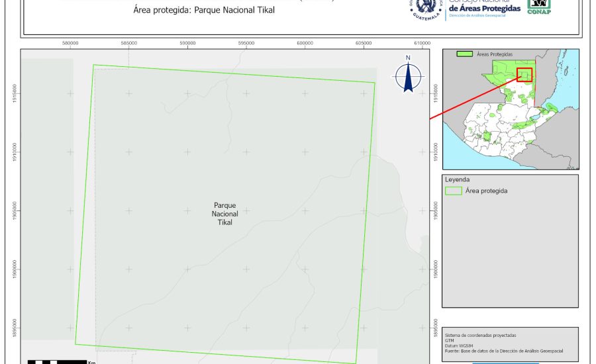Viewport: 596px width, 364px height.
Task: Click the 'Datum WGS84' text line
Action: click(x=461, y=345)
